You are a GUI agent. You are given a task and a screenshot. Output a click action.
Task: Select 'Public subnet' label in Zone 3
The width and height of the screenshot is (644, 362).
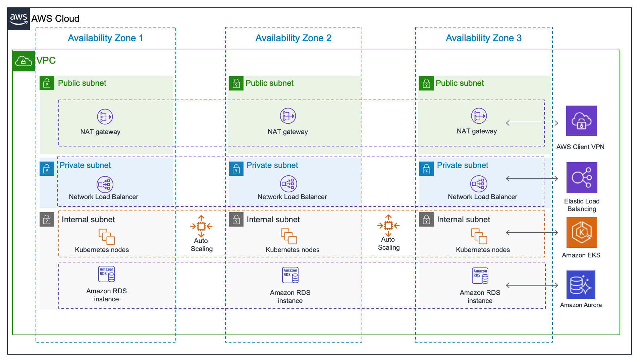(460, 83)
